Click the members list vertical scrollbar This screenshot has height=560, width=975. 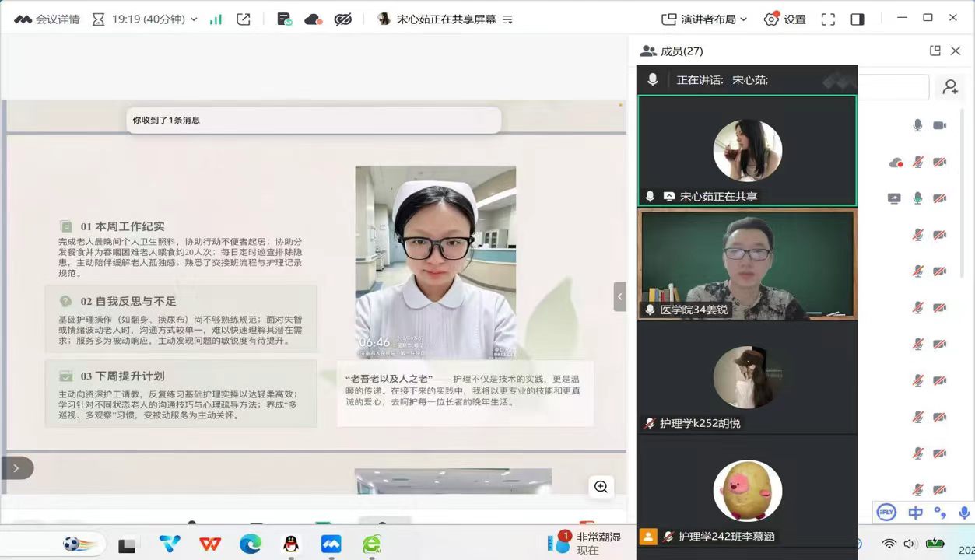963,194
